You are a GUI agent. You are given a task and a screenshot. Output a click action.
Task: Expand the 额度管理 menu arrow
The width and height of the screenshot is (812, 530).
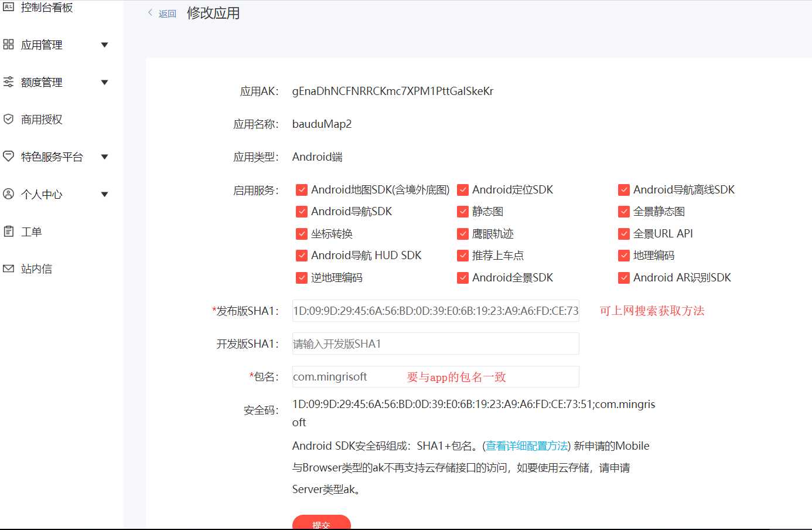(104, 83)
